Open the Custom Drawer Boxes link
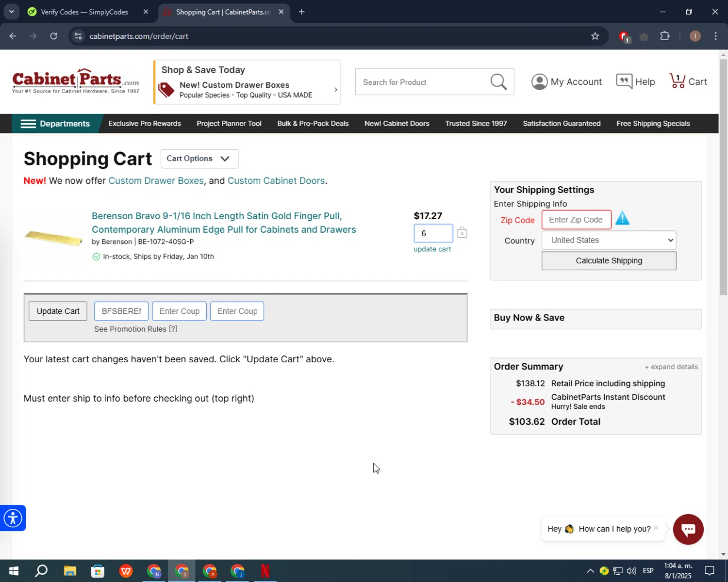The height and width of the screenshot is (582, 728). point(156,180)
